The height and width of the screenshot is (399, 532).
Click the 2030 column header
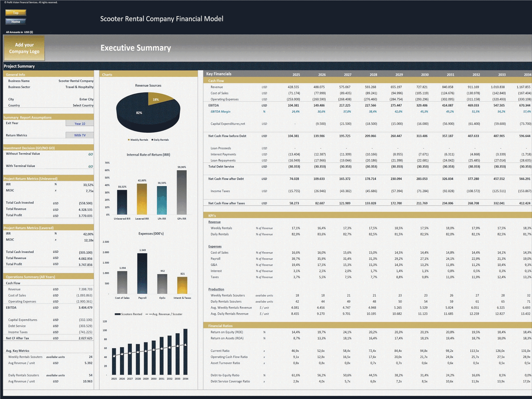point(425,75)
